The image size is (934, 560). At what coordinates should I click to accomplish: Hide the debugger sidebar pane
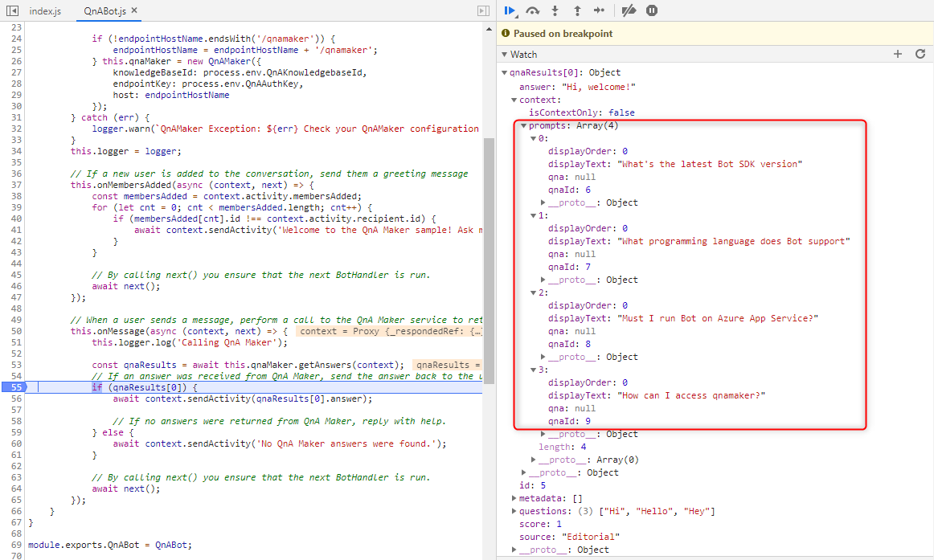[x=483, y=11]
